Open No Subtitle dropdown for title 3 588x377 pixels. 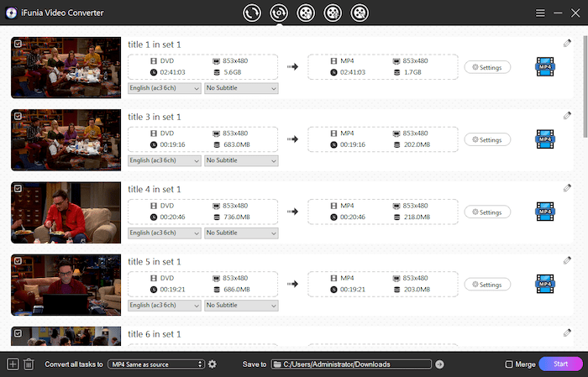pyautogui.click(x=240, y=160)
